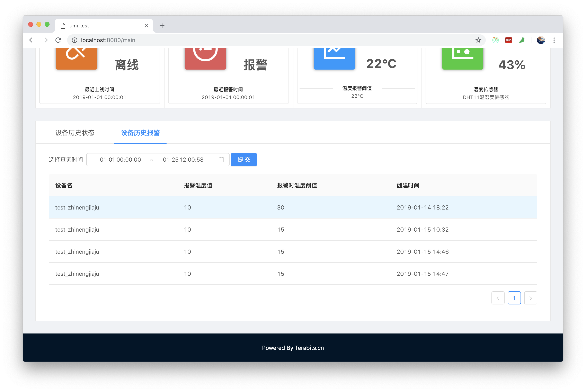Open Chrome's three-dot menu
The image size is (586, 392).
click(x=554, y=40)
